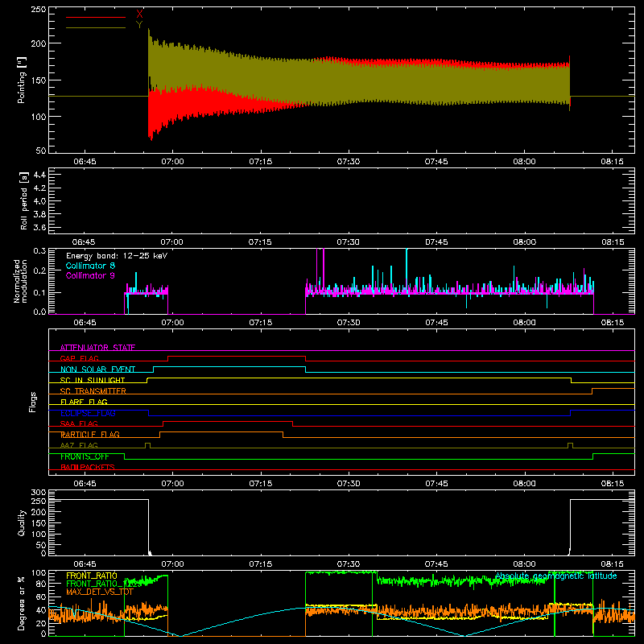The width and height of the screenshot is (644, 644).
Task: Click the magenta 'Collimator 9' legend label
Action: pos(90,275)
